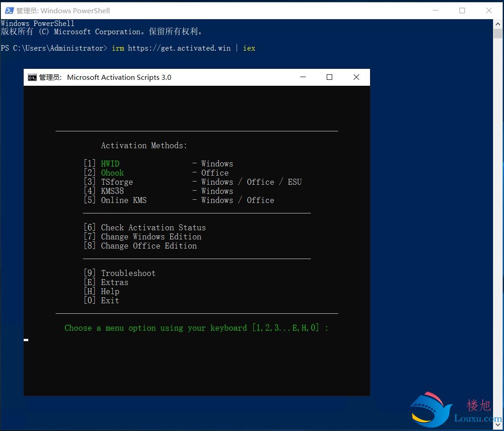504x431 pixels.
Task: Click the Troubleshoot menu line
Action: (x=119, y=273)
